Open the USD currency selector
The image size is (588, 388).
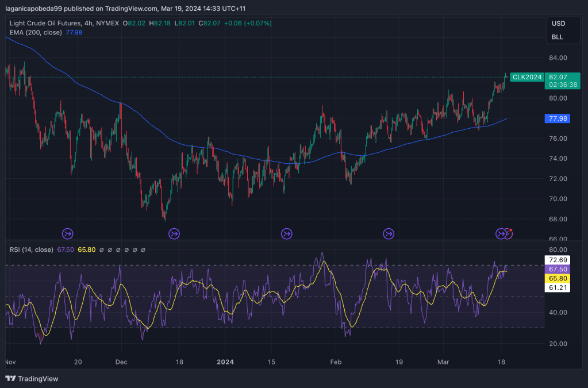coord(558,24)
